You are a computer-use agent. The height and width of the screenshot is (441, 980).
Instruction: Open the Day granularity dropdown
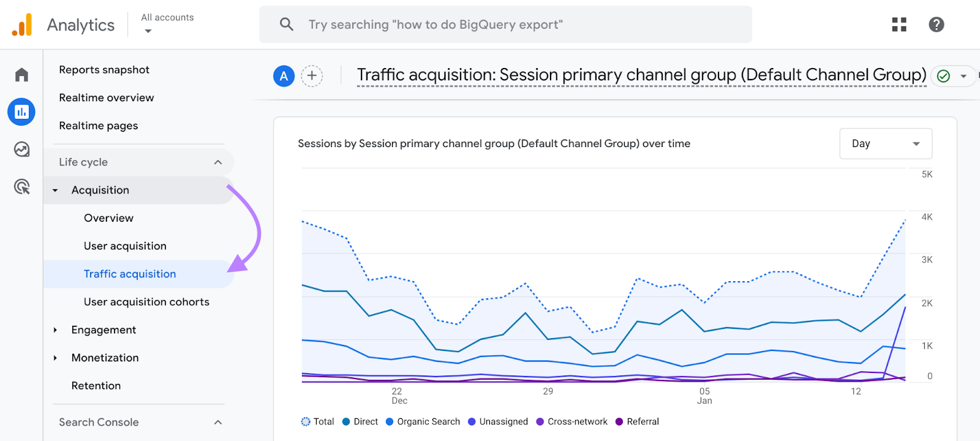[885, 143]
